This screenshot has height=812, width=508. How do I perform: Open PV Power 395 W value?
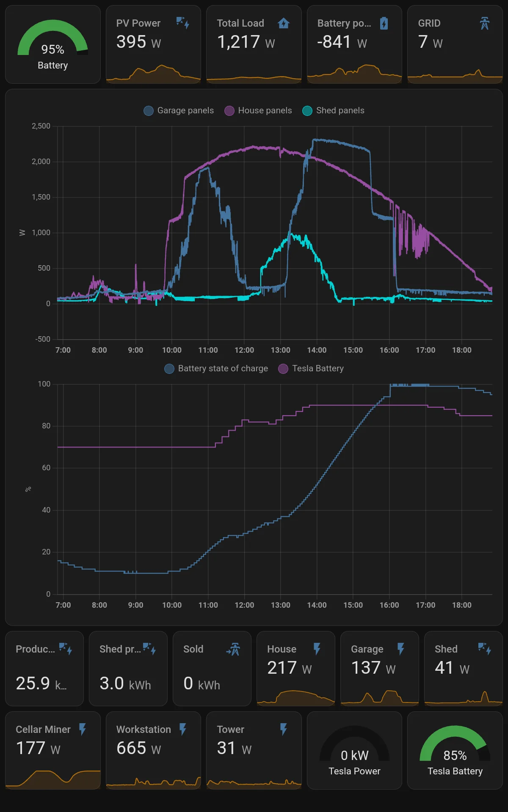click(x=138, y=42)
